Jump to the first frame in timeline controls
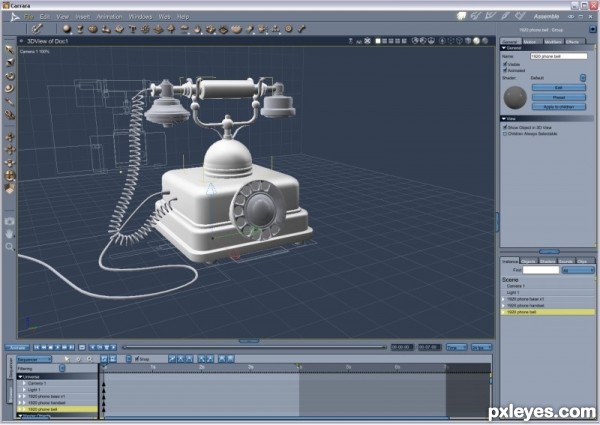This screenshot has height=425, width=600. (37, 347)
